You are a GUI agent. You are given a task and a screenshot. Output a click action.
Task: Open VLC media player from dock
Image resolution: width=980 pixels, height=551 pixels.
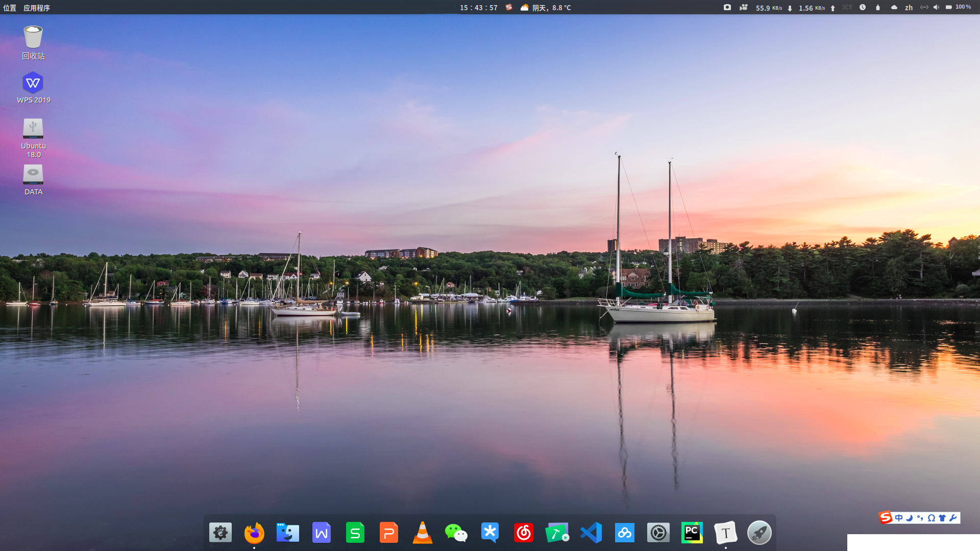tap(423, 533)
